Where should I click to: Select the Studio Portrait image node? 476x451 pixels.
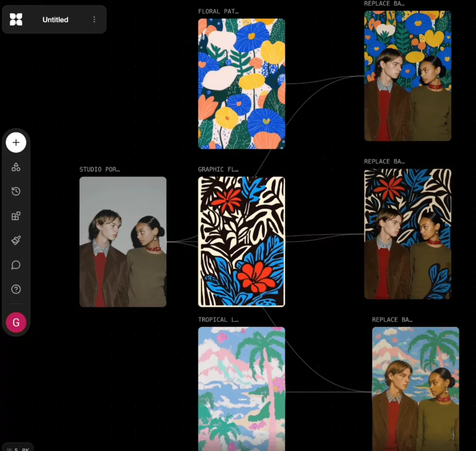(123, 242)
